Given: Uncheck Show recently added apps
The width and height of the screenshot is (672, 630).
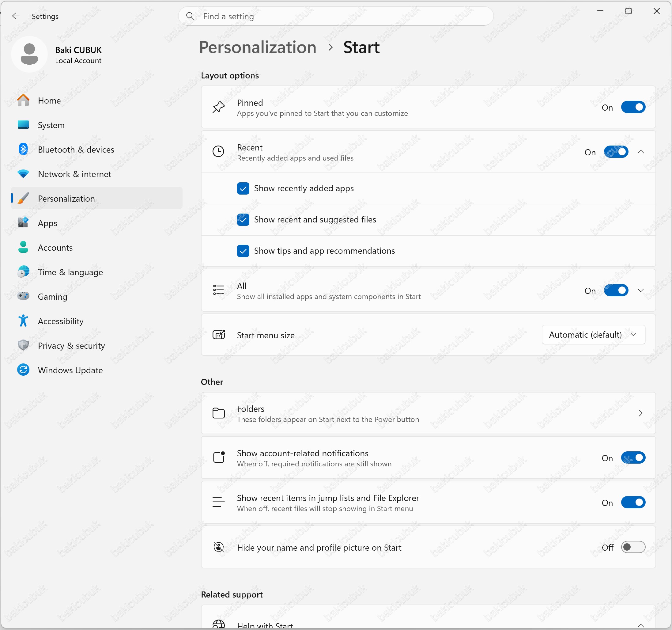Looking at the screenshot, I should [x=243, y=188].
